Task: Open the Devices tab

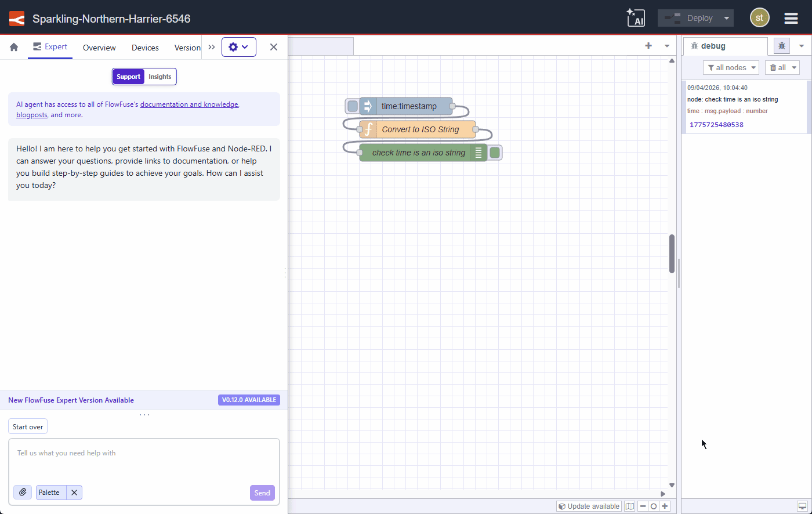Action: [x=144, y=48]
